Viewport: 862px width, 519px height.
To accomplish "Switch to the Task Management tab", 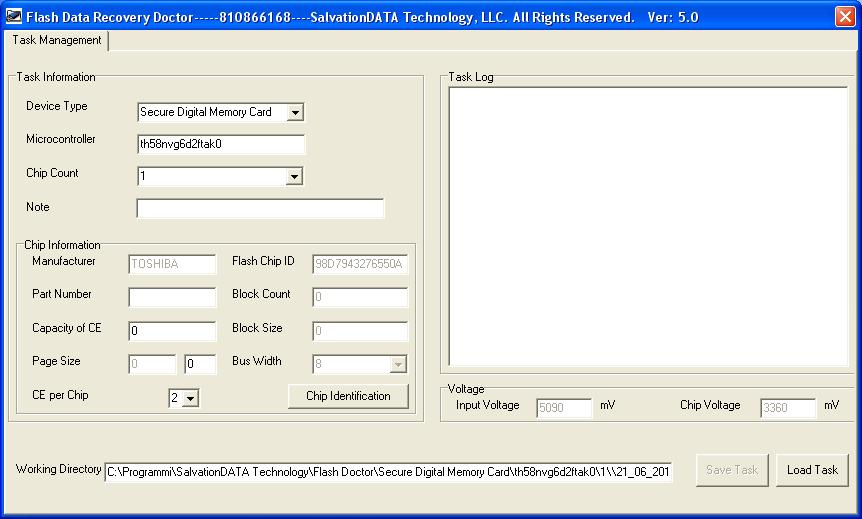I will pos(57,40).
